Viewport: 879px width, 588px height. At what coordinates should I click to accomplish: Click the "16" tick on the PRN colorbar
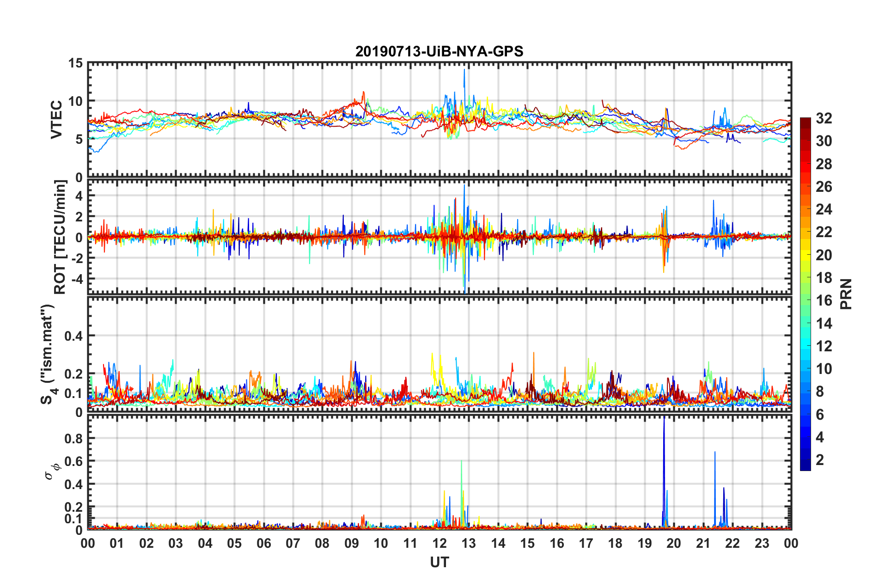click(824, 300)
